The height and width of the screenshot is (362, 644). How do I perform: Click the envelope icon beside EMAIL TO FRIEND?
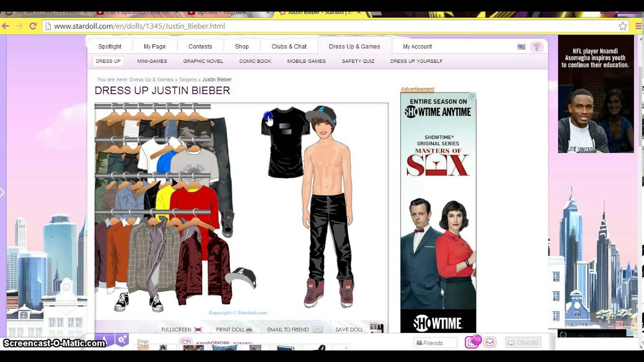tap(317, 330)
